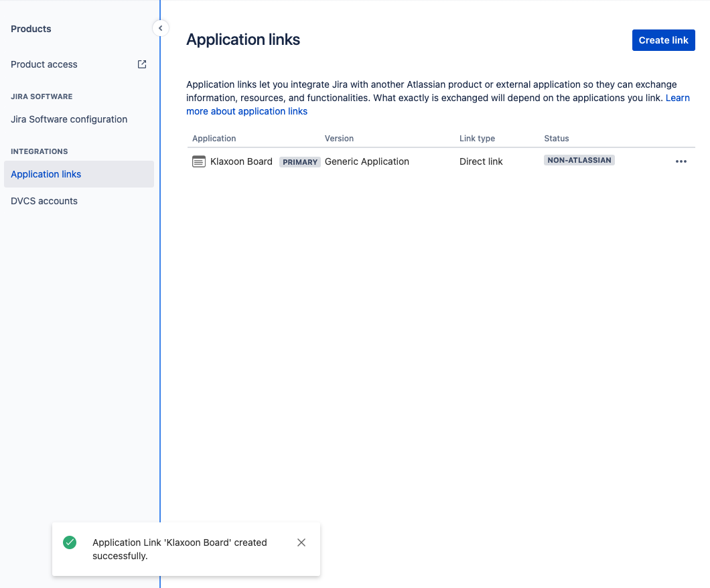Click the green success check icon

(x=70, y=542)
